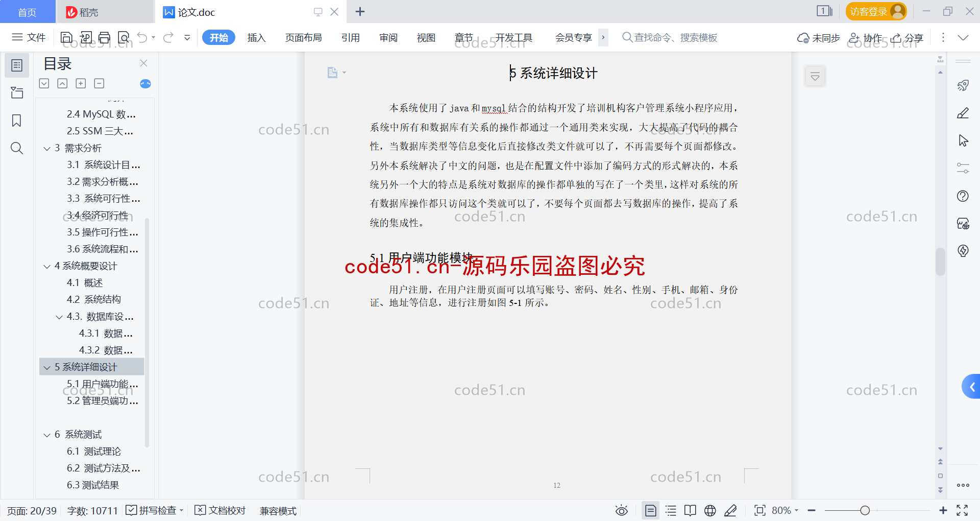The width and height of the screenshot is (980, 521).
Task: Click the Print icon in quick toolbar
Action: (x=104, y=37)
